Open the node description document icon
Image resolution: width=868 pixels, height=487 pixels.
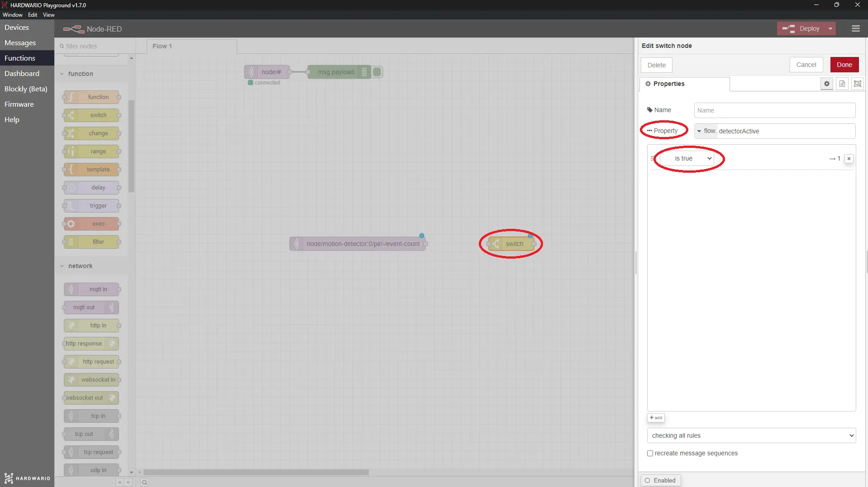coord(842,84)
